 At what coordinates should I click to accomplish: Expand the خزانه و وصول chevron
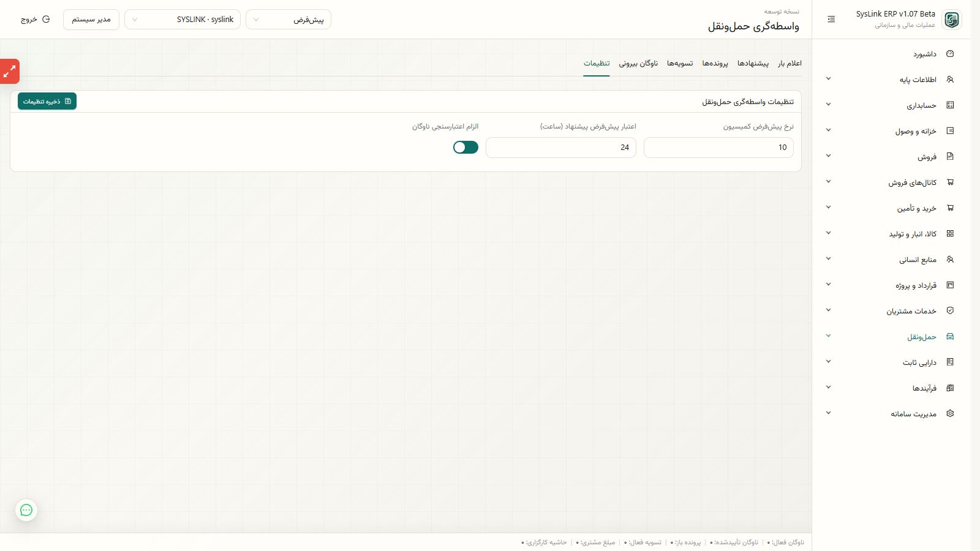[x=828, y=130]
